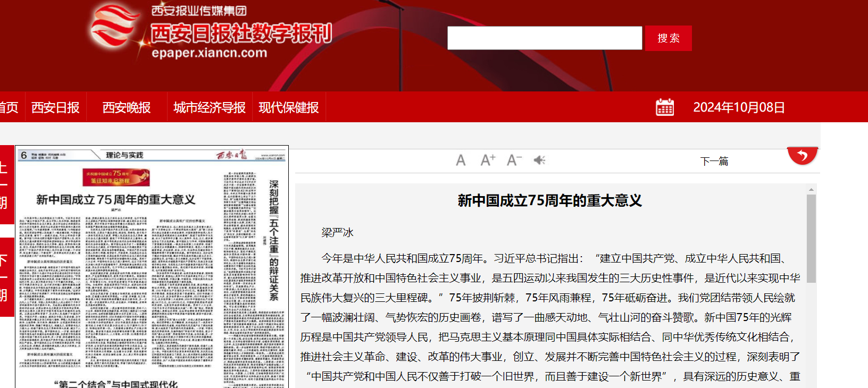Go to next article via 下一篇
This screenshot has height=388, width=868.
714,161
